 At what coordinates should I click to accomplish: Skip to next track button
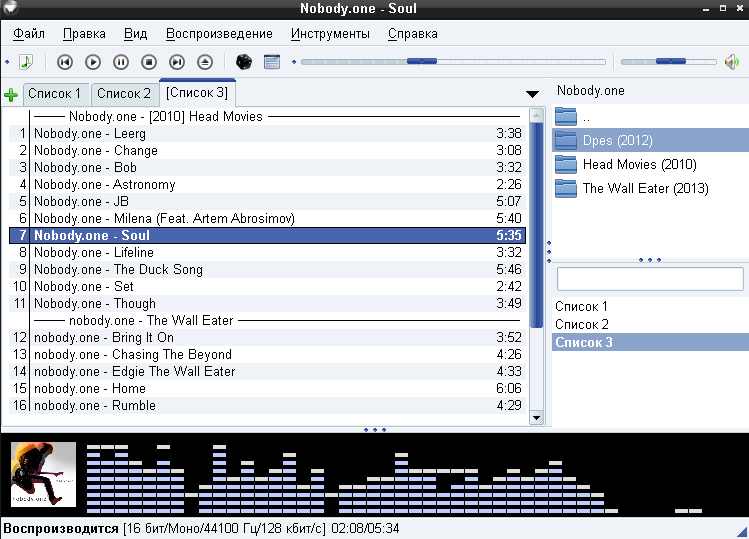click(x=177, y=62)
